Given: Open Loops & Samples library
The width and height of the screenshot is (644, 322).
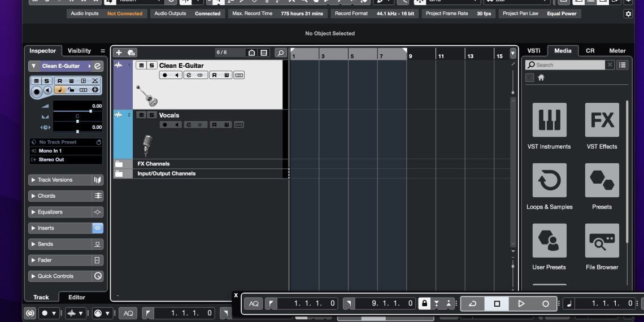Looking at the screenshot, I should click(x=549, y=180).
